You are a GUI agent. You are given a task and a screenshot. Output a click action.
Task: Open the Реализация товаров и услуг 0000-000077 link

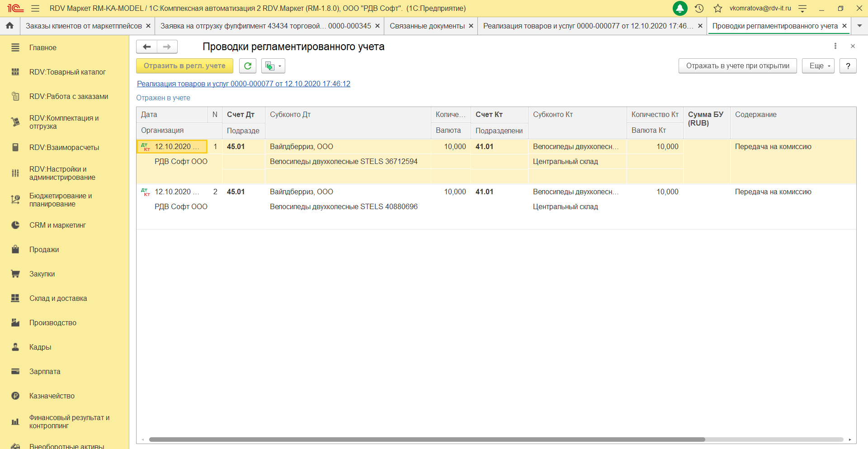point(244,84)
